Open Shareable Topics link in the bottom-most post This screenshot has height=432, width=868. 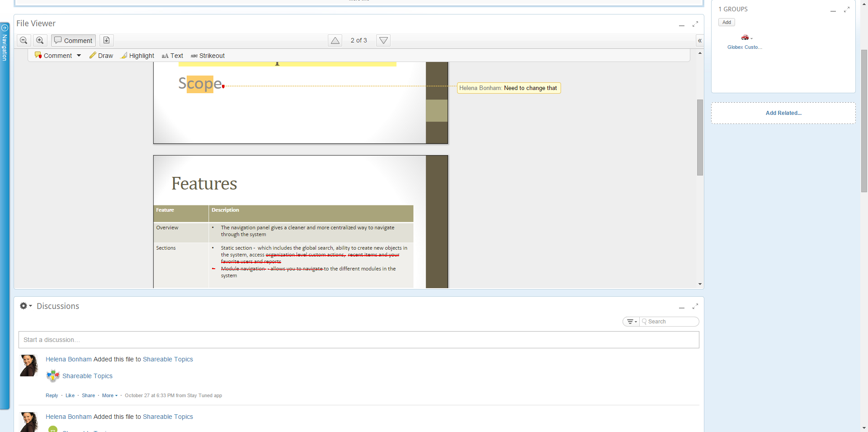click(x=168, y=417)
